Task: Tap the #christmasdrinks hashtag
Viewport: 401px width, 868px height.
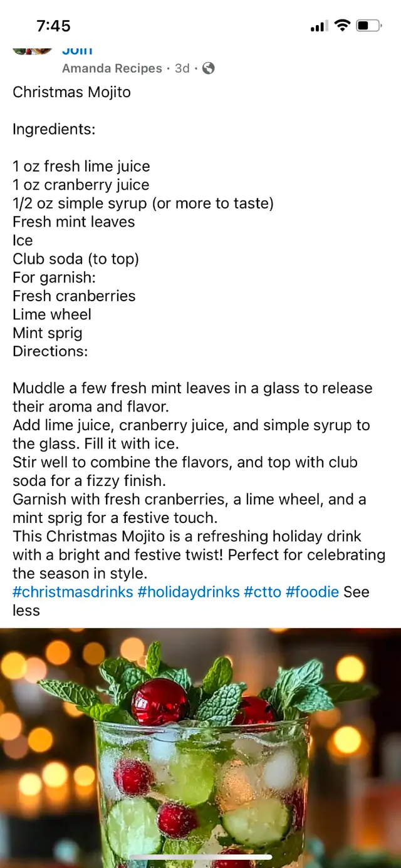Action: tap(73, 592)
